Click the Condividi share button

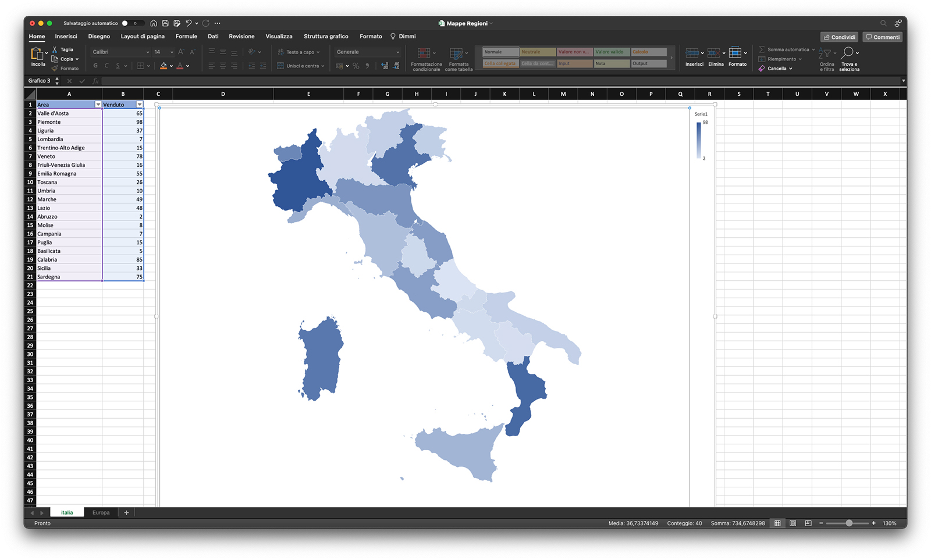[839, 37]
